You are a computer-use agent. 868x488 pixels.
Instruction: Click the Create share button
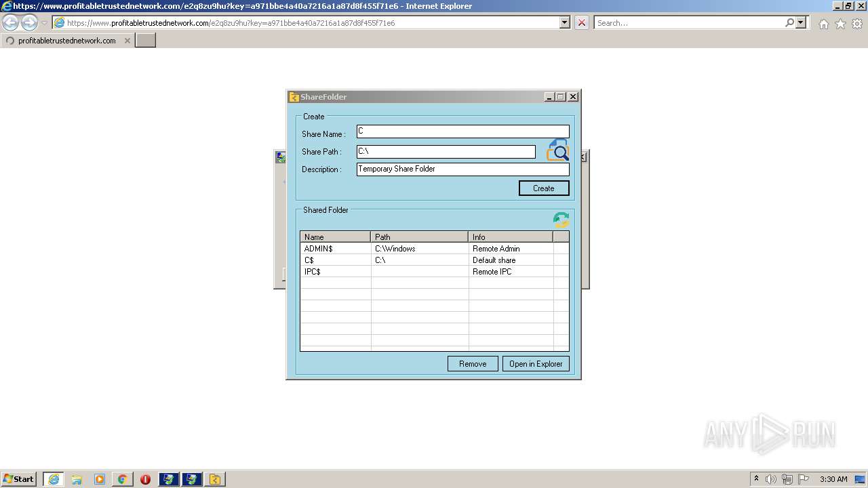point(544,188)
